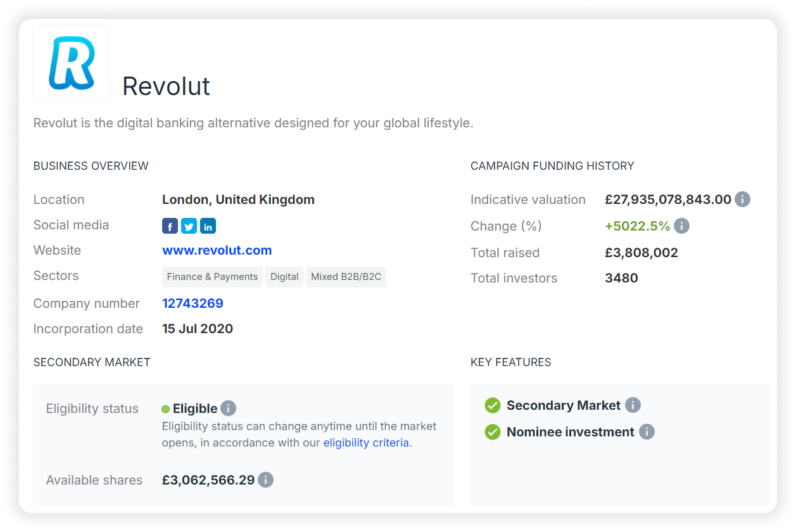Click the green checkmark beside Secondary Market
This screenshot has width=796, height=532.
[x=493, y=405]
